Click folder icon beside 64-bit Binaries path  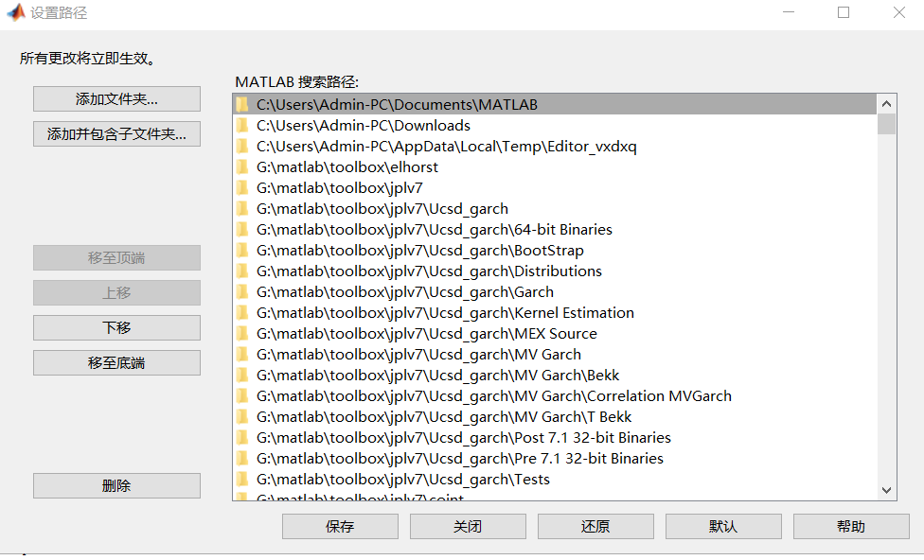(242, 230)
